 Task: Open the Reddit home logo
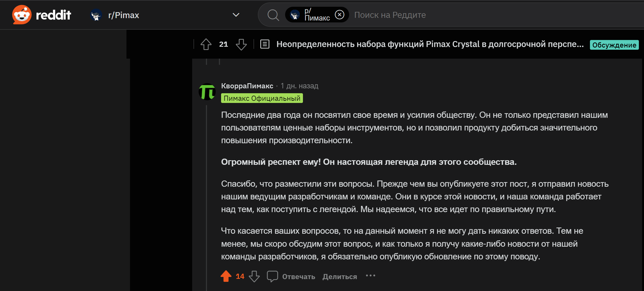coord(41,15)
